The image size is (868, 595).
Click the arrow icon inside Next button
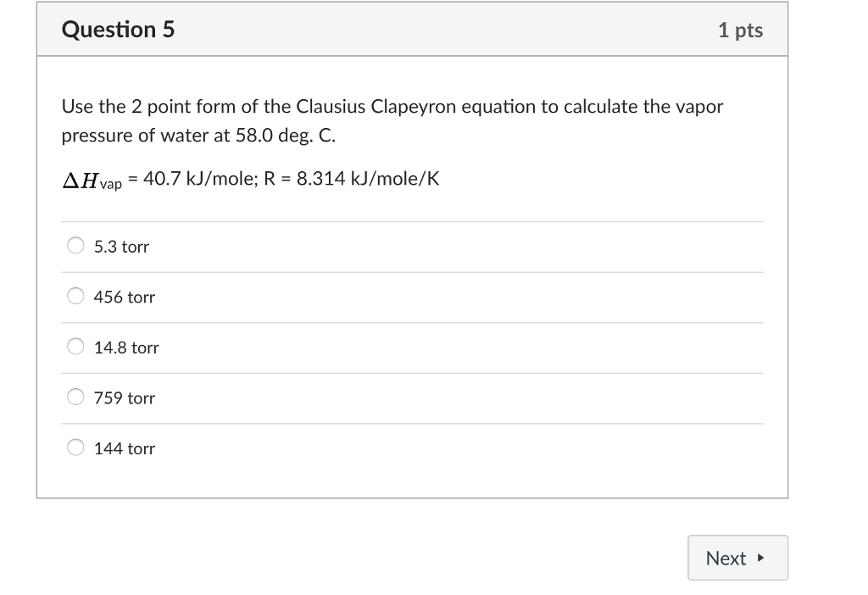[760, 558]
